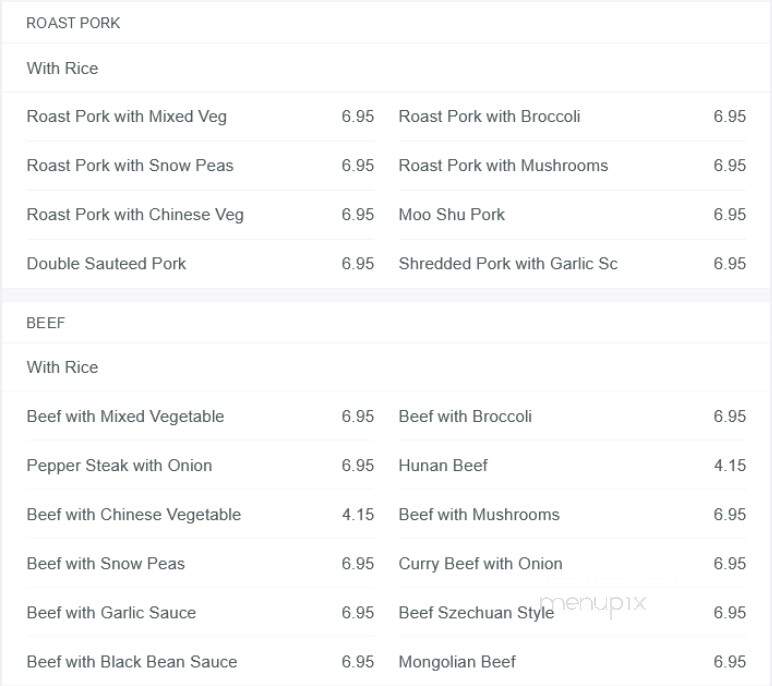Select Beef with Black Bean Sauce
772x686 pixels.
pyautogui.click(x=200, y=661)
